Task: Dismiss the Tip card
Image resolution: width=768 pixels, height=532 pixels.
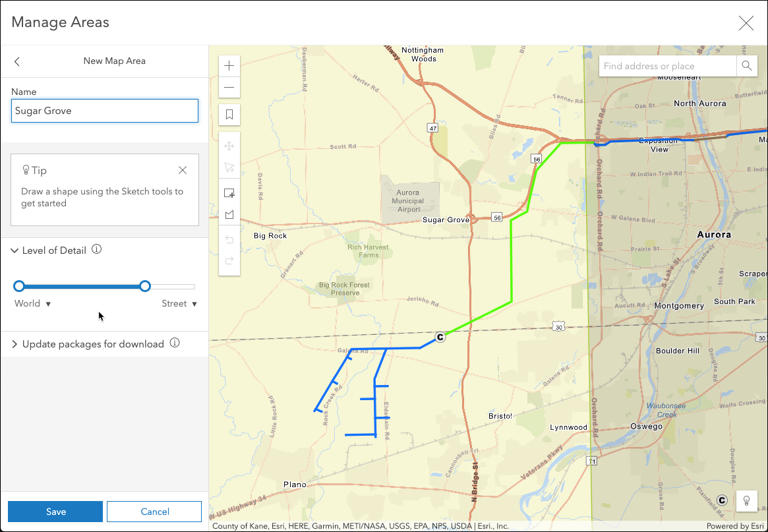Action: pos(183,170)
